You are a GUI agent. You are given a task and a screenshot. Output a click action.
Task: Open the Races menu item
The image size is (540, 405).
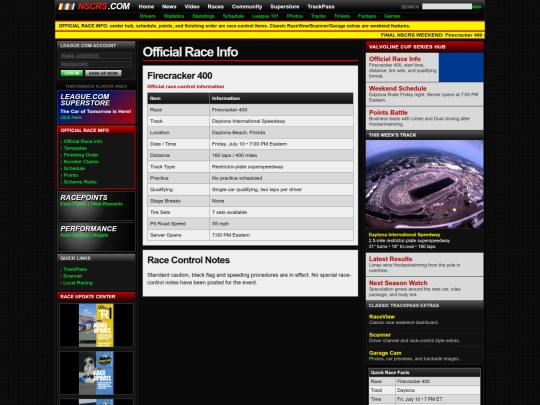click(x=216, y=7)
